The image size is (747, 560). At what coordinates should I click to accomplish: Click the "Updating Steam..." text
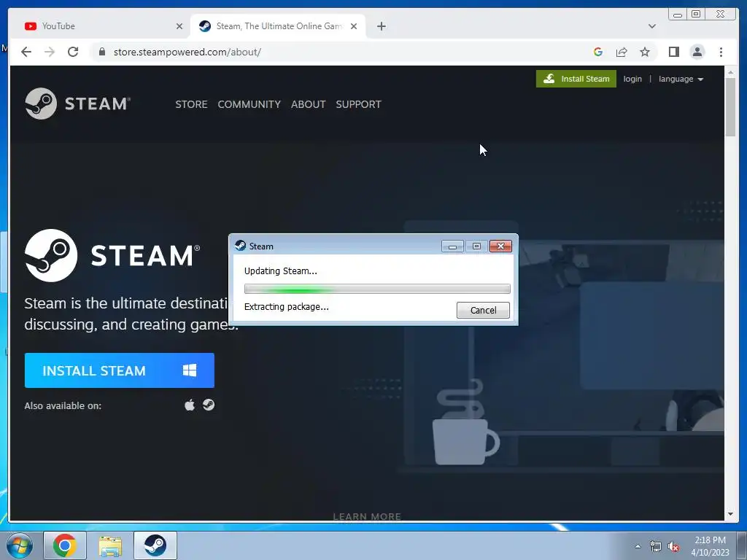[281, 271]
